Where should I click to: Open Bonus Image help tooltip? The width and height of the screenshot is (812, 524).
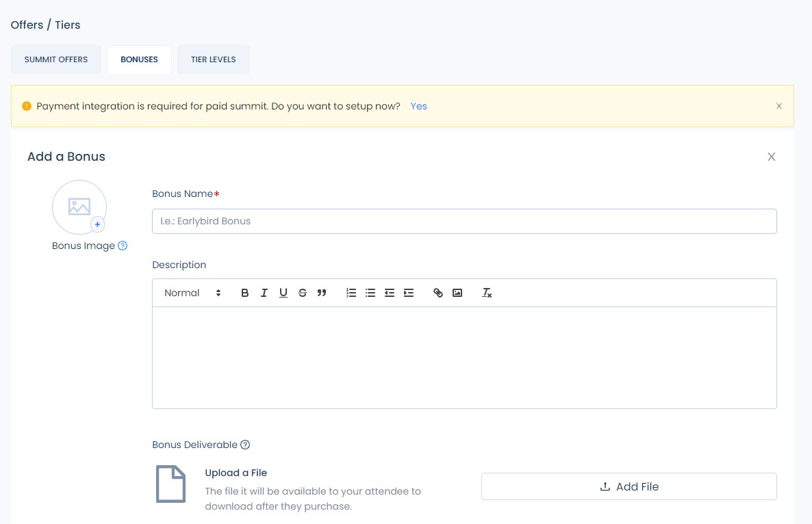tap(123, 246)
